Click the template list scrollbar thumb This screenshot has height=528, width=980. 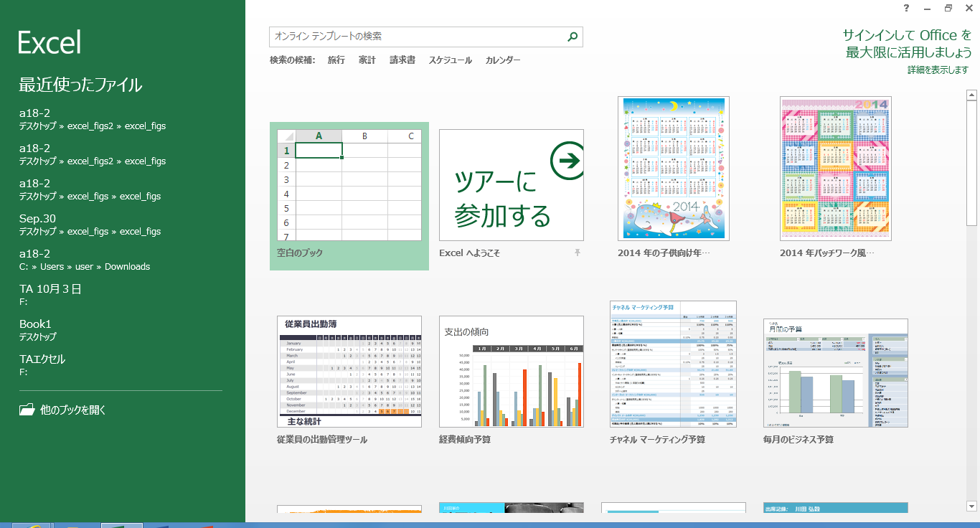(972, 163)
